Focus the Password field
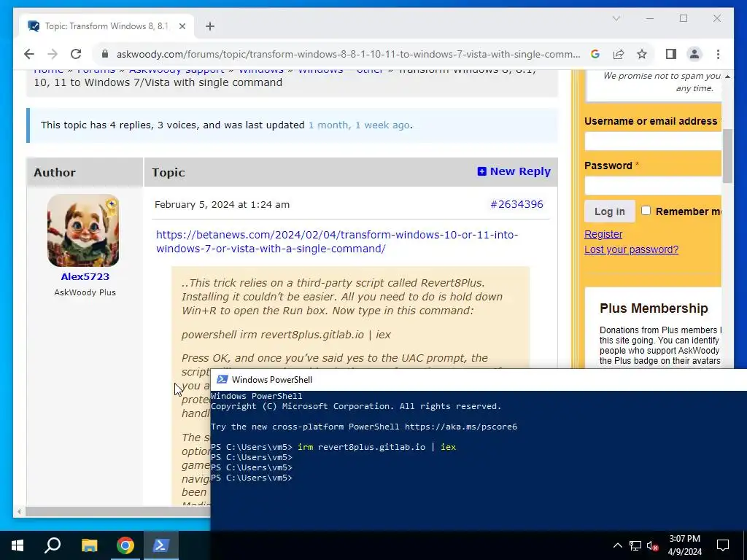Image resolution: width=747 pixels, height=560 pixels. pyautogui.click(x=653, y=186)
